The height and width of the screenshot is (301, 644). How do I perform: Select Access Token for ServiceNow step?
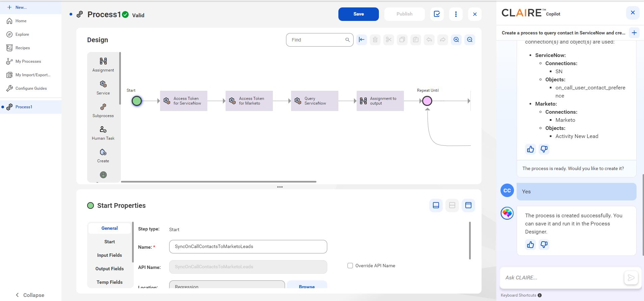click(184, 101)
